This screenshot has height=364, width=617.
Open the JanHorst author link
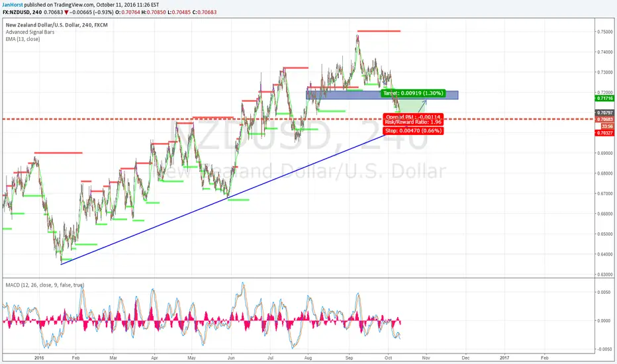pos(13,5)
